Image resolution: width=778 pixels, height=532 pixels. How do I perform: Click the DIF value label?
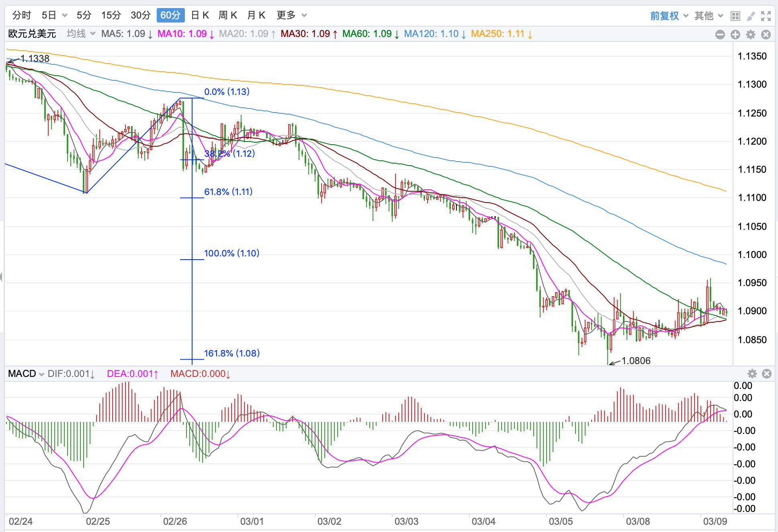click(x=71, y=374)
